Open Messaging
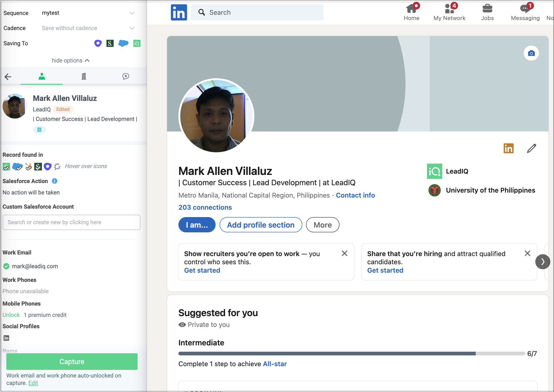 tap(525, 12)
